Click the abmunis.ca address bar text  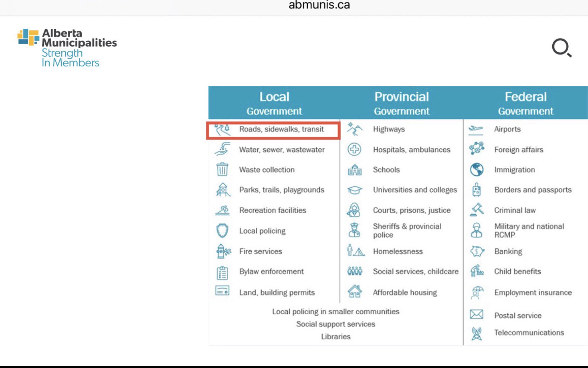click(319, 5)
